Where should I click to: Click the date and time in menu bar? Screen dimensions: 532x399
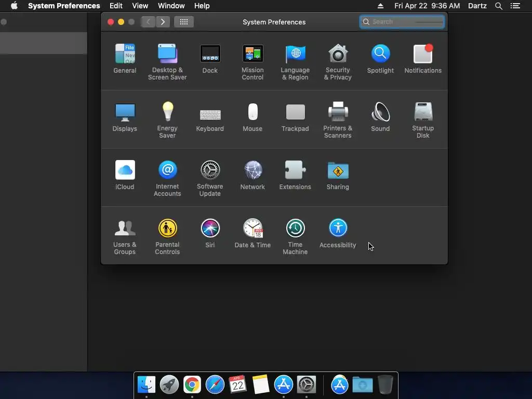pyautogui.click(x=427, y=6)
